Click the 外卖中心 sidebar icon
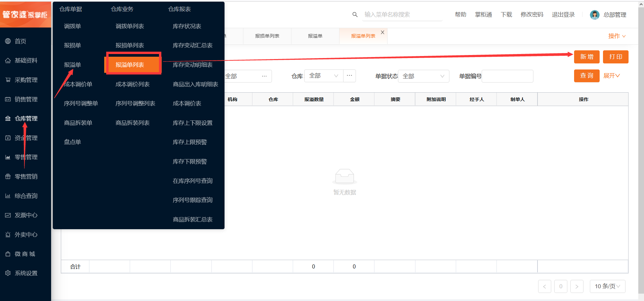Screen dimensions: 644x301 pyautogui.click(x=8, y=235)
